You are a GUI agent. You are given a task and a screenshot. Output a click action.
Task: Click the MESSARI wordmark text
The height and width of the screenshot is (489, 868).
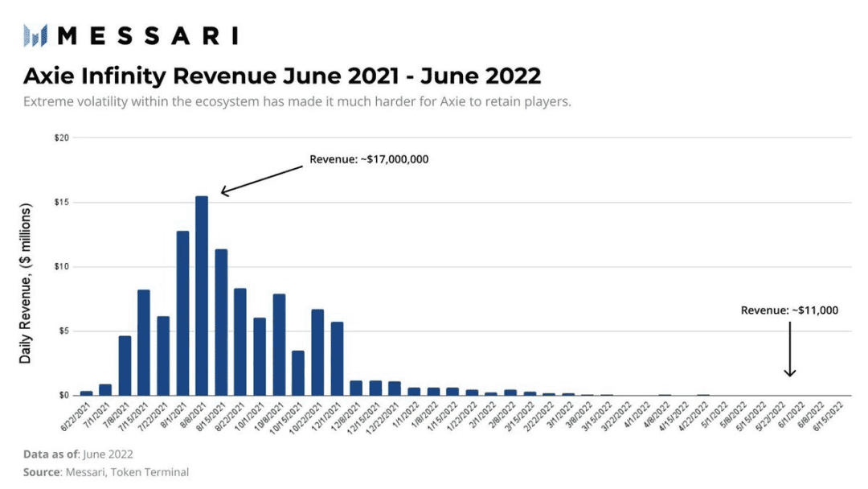tap(149, 36)
